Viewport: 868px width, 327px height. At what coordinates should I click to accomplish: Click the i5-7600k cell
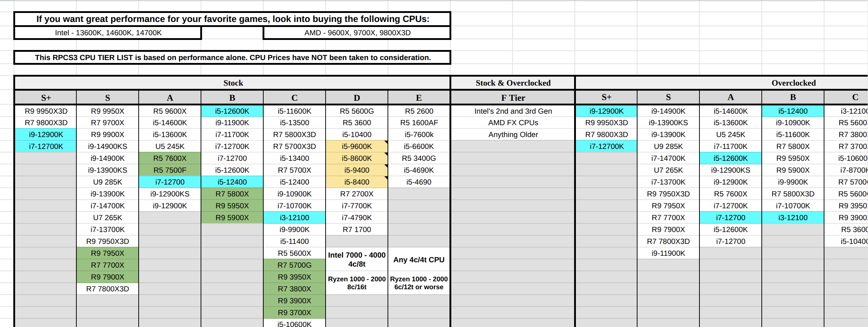point(419,135)
